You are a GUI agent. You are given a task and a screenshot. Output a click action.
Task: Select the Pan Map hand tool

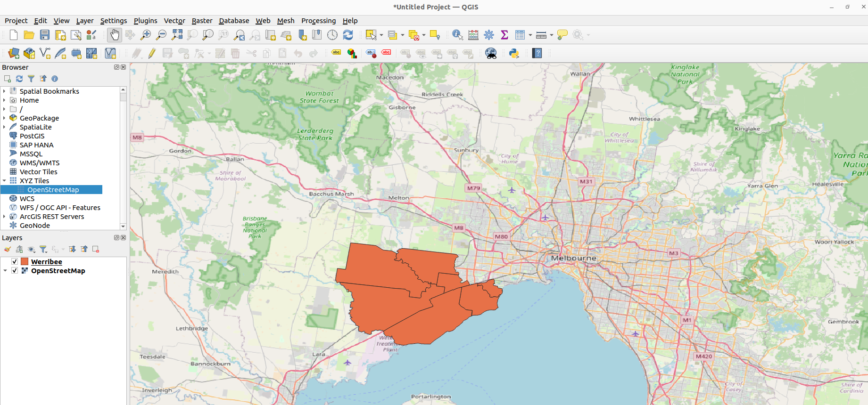115,35
